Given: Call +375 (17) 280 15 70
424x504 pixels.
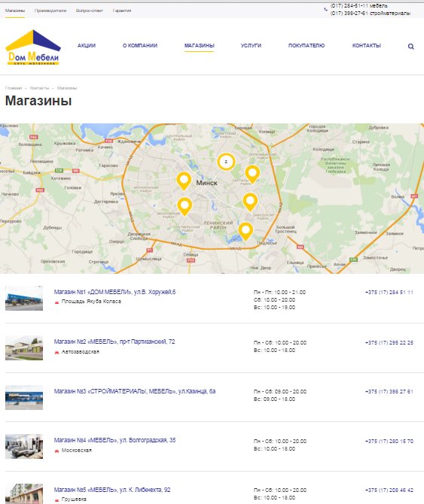Looking at the screenshot, I should click(x=389, y=442).
